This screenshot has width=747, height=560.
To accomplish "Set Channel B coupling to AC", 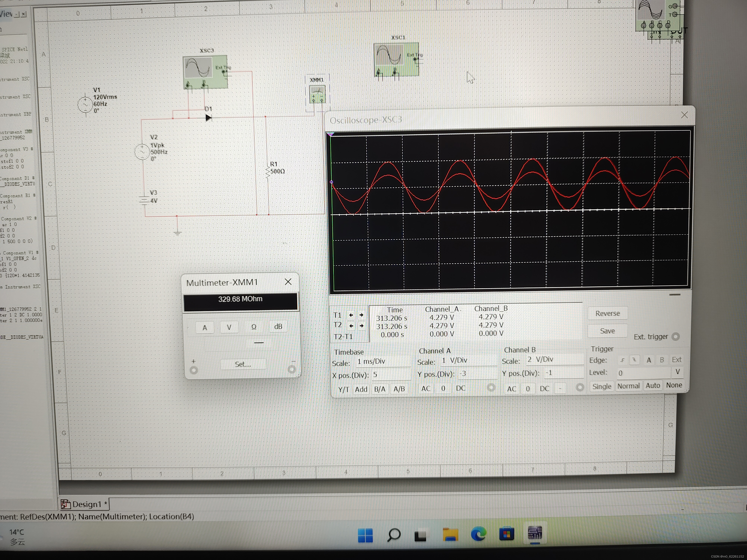I will click(x=512, y=389).
